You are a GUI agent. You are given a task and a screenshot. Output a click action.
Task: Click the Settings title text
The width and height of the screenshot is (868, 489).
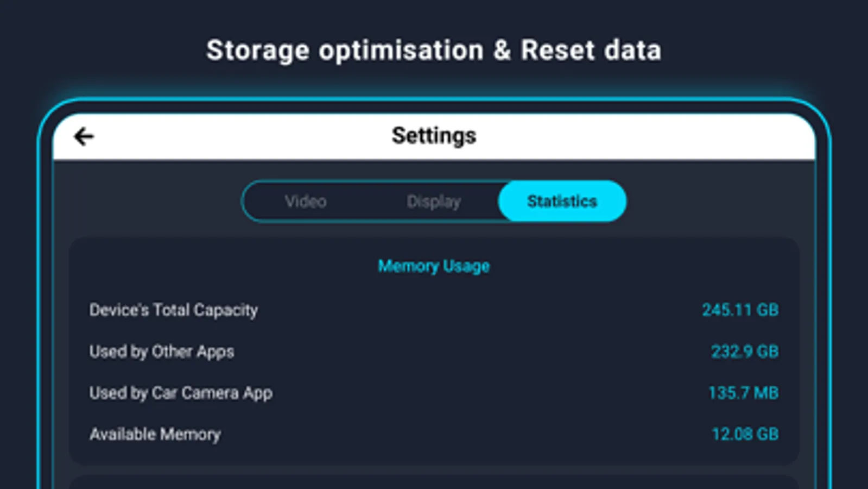click(x=434, y=136)
